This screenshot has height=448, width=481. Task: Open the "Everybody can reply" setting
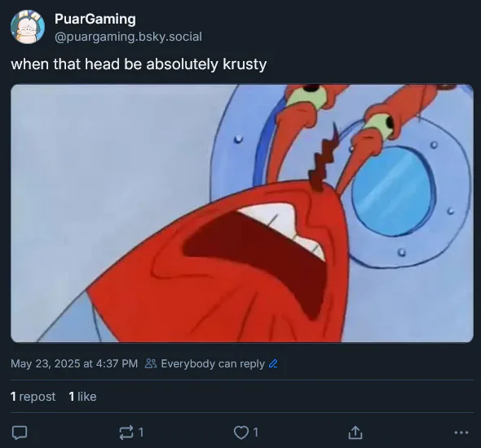(x=213, y=364)
